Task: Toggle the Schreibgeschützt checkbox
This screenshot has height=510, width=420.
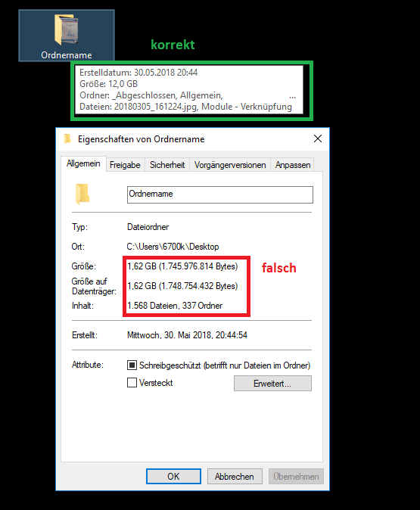Action: tap(132, 365)
